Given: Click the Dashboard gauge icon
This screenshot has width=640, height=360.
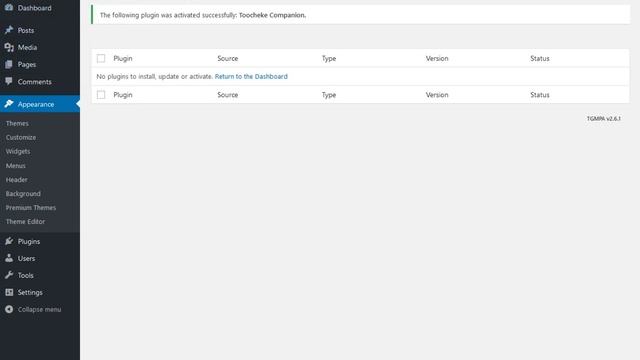Looking at the screenshot, I should click(9, 7).
